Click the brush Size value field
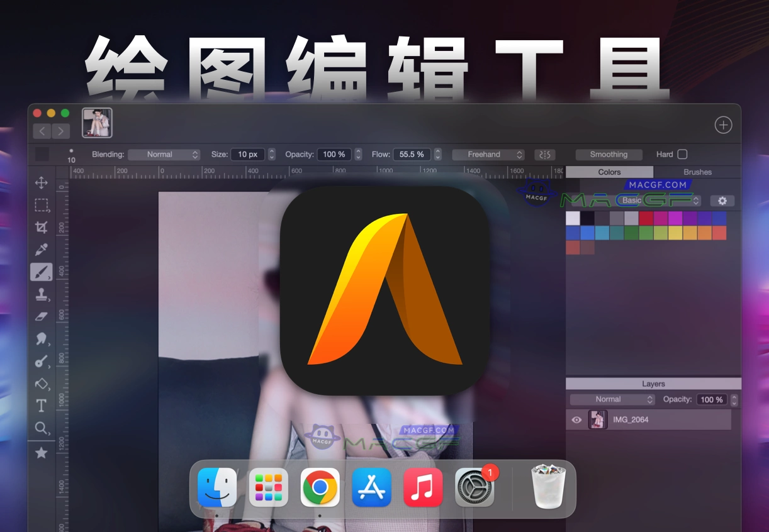This screenshot has height=532, width=769. (x=247, y=154)
